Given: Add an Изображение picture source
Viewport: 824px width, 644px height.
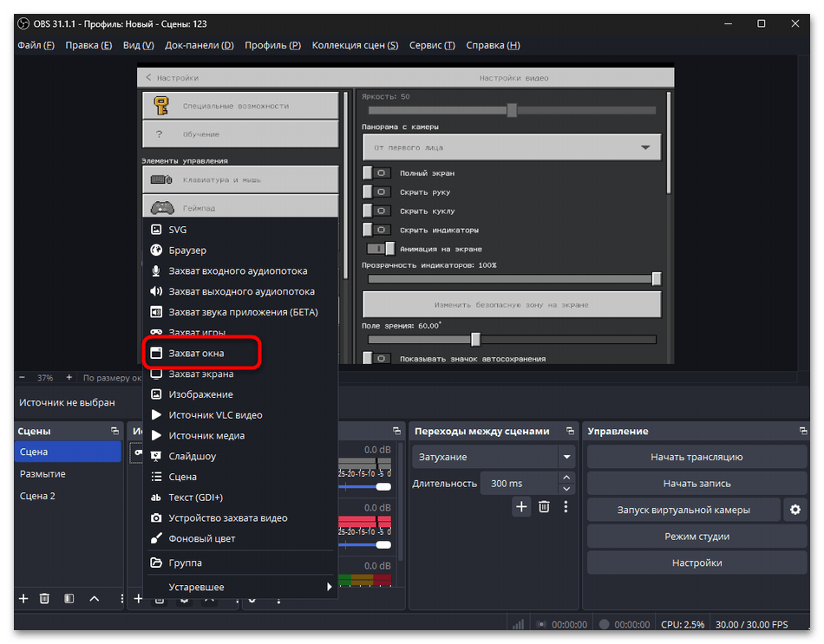Looking at the screenshot, I should tap(240, 394).
